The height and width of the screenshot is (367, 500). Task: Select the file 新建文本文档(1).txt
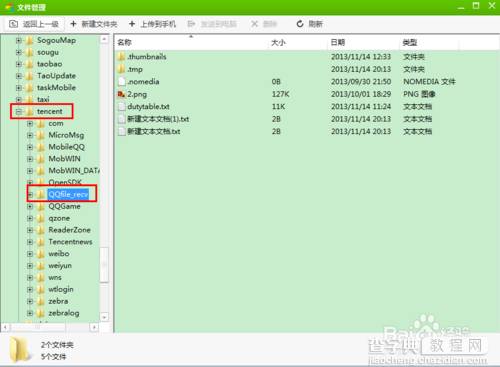(158, 119)
